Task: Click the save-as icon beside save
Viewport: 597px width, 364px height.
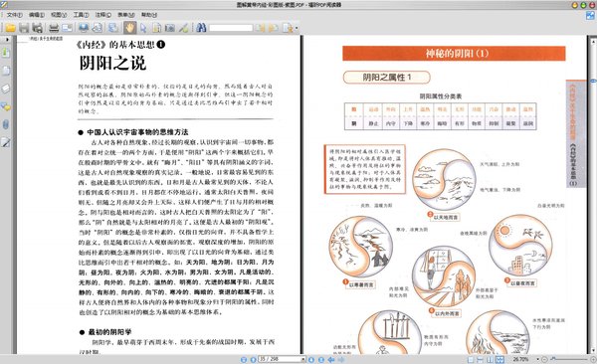Action: point(38,28)
